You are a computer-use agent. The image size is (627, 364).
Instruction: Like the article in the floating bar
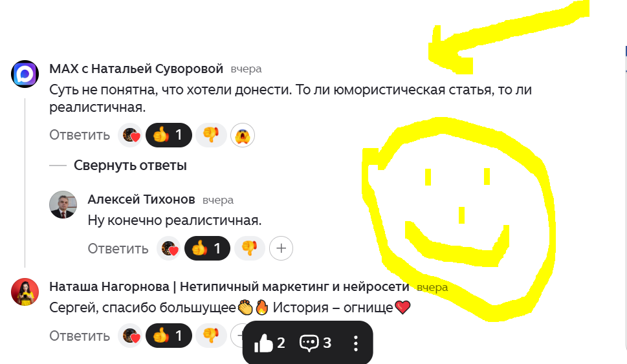(x=270, y=343)
